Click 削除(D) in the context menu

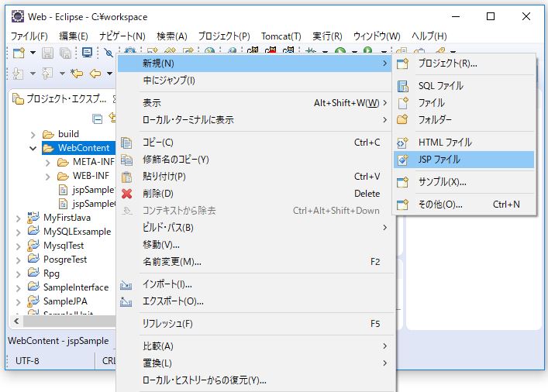[x=254, y=194]
